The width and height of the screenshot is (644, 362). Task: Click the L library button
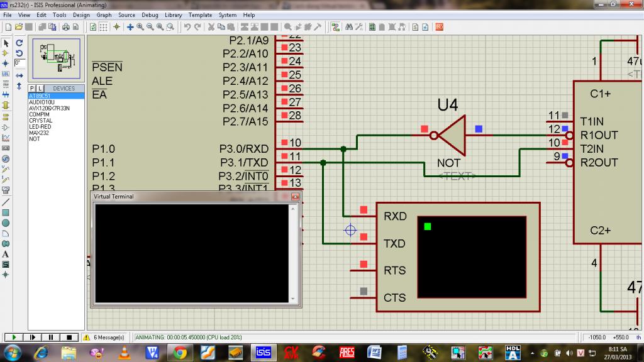(40, 89)
